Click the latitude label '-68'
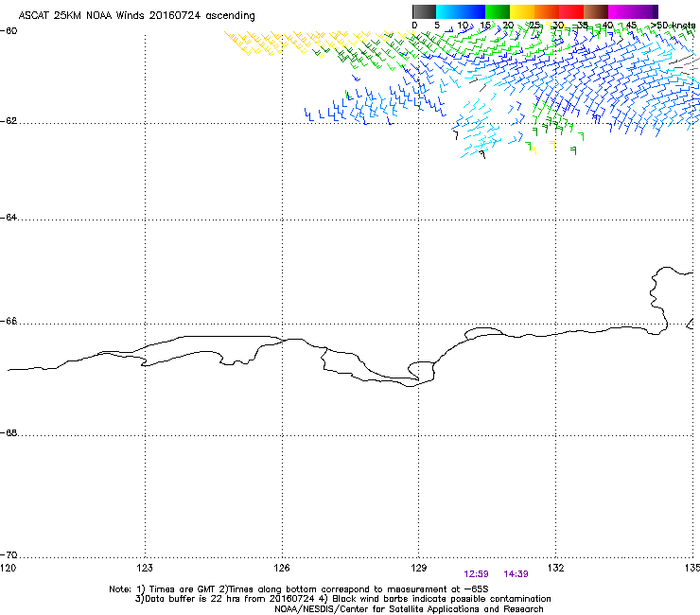 [x=9, y=432]
